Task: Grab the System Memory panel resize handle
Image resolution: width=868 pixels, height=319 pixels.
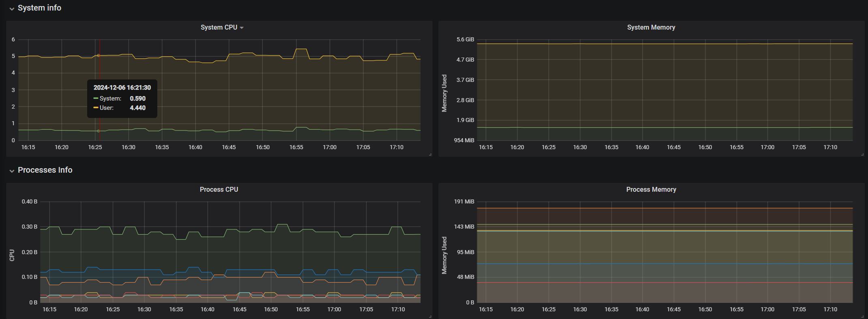Action: [862, 154]
